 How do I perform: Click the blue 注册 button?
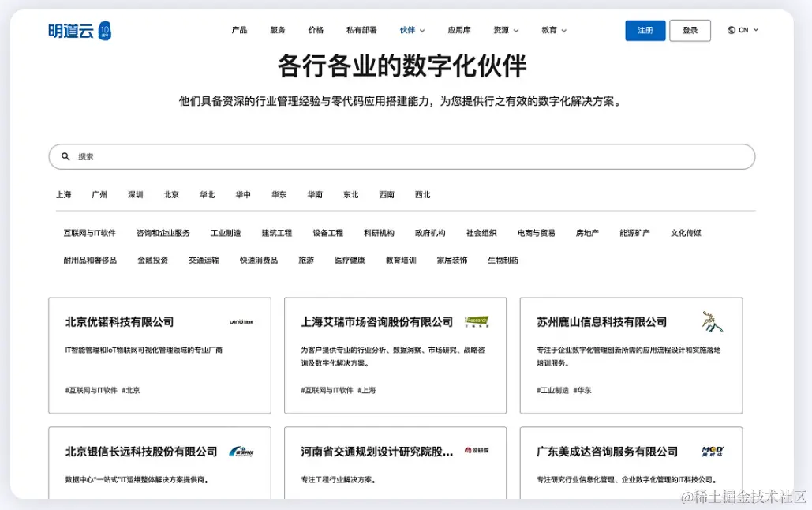pos(645,31)
